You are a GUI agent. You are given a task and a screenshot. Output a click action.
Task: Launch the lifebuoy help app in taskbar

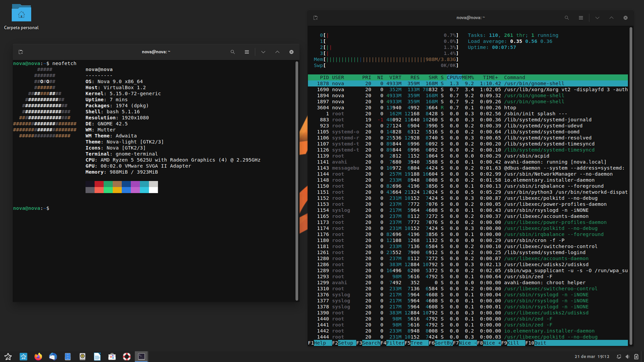coord(127,356)
